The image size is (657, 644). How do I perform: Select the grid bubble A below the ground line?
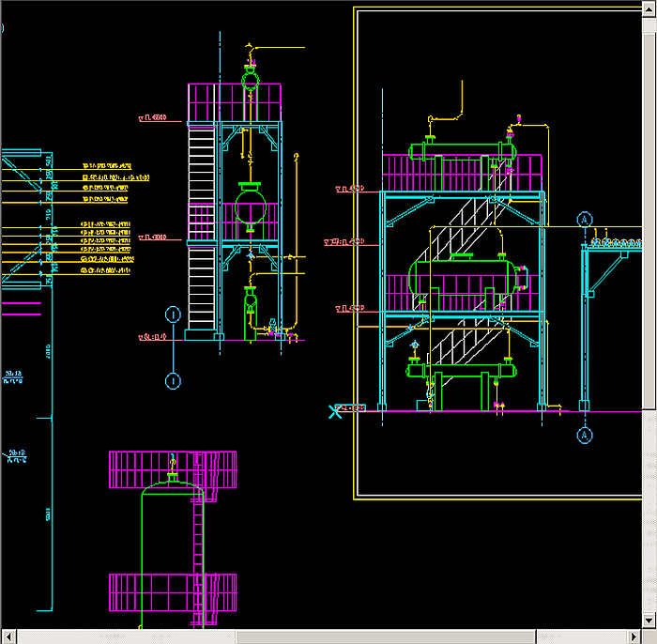pyautogui.click(x=585, y=436)
